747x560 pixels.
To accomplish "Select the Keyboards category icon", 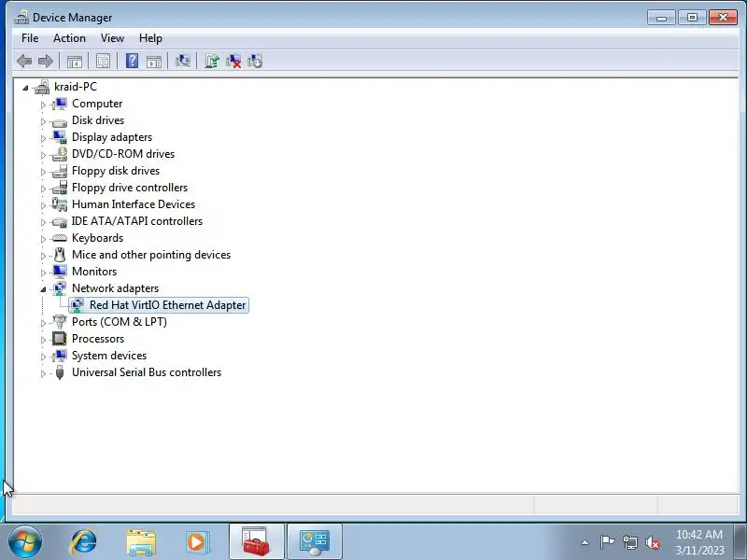I will pos(60,238).
